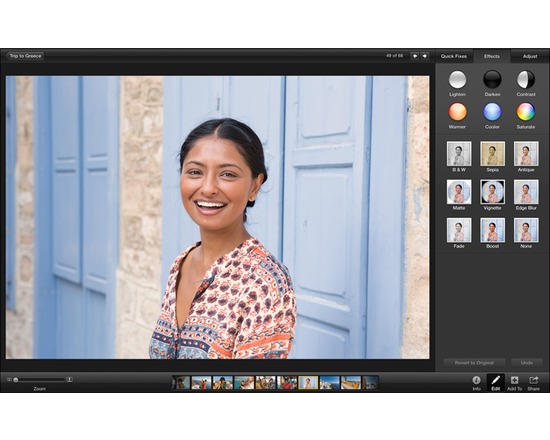Apply the Contrast effect
This screenshot has width=550, height=440.
526,79
